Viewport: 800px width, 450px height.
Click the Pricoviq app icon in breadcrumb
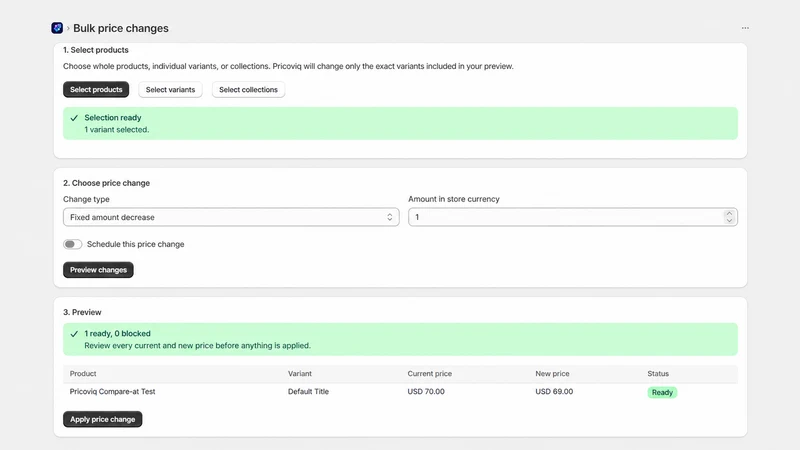coord(57,28)
